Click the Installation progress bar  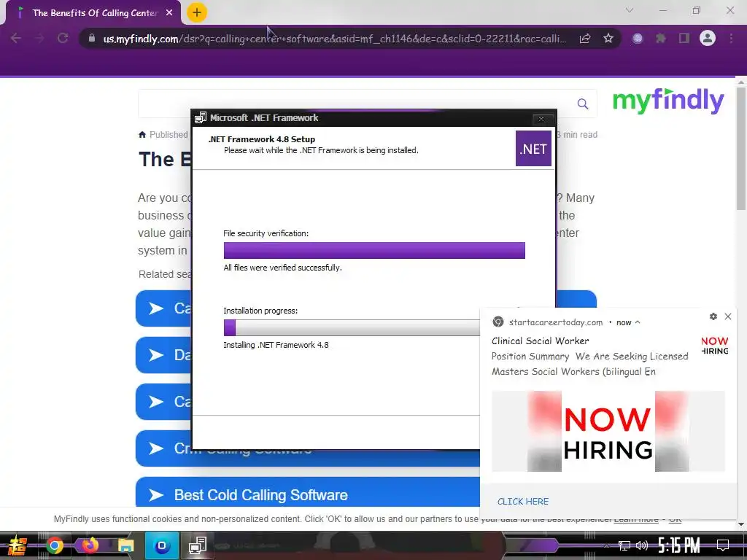(352, 327)
